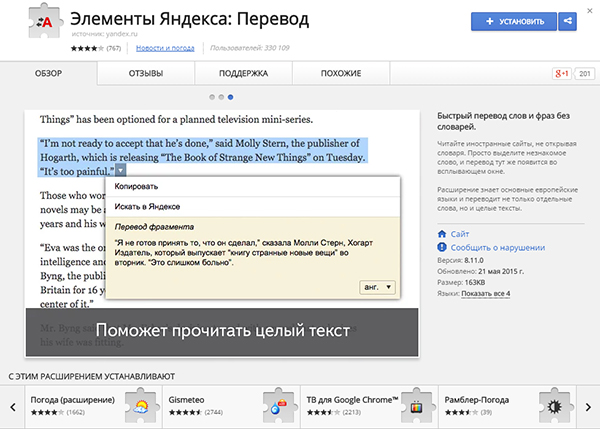The width and height of the screenshot is (600, 429).
Task: Click the Погода (расширение) rating (1662)
Action: [x=58, y=412]
